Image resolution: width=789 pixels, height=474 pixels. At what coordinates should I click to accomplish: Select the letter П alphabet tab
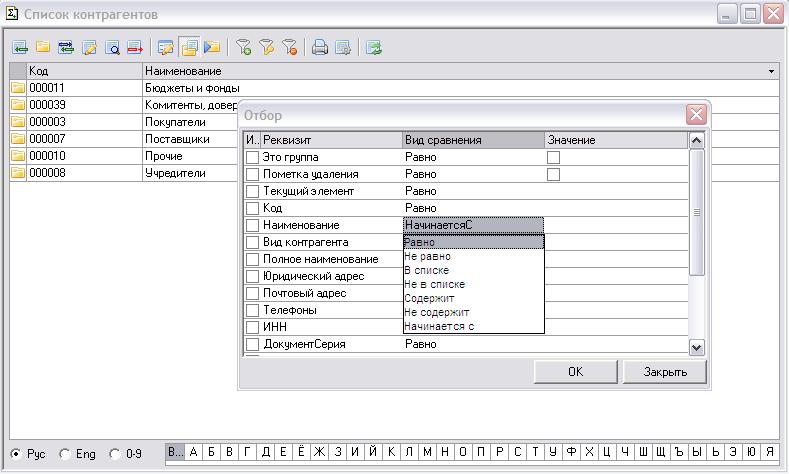481,453
